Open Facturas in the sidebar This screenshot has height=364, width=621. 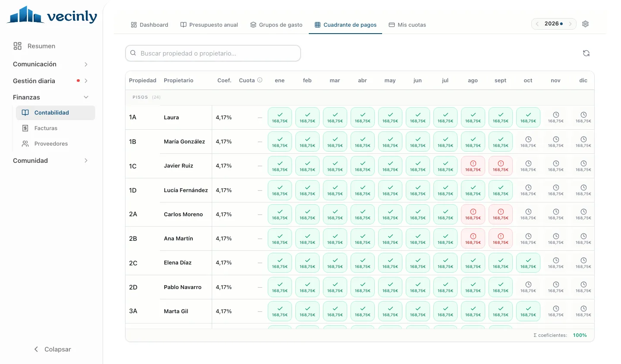pos(56,128)
